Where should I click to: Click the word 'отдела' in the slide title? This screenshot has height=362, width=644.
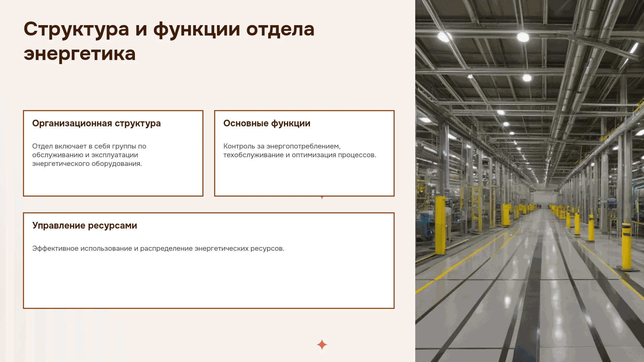[x=280, y=29]
